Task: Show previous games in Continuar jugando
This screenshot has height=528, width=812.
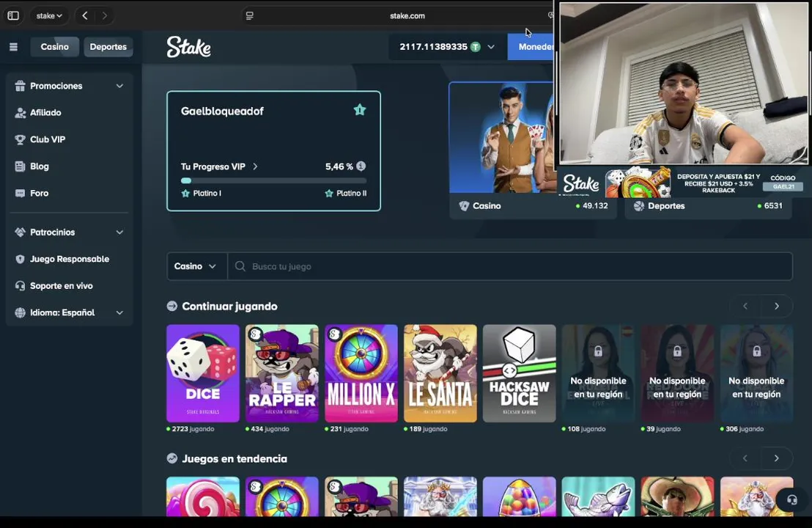Action: click(745, 307)
